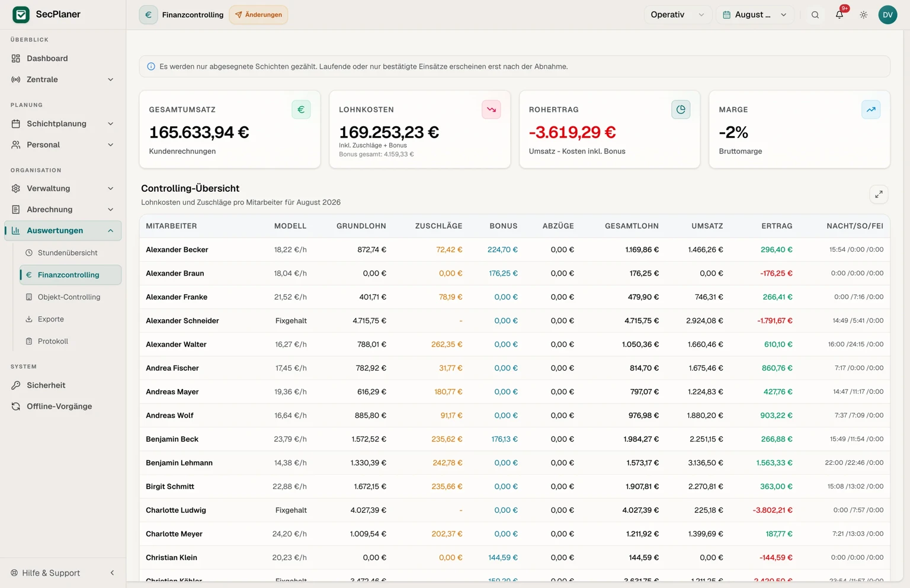Click the Zuschläge column header
The height and width of the screenshot is (588, 910).
click(x=438, y=226)
